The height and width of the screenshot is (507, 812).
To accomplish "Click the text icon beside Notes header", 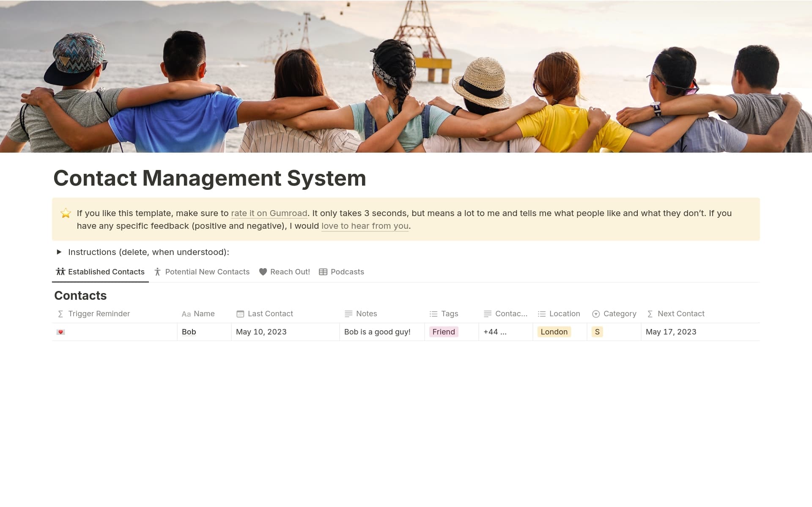I will [348, 314].
